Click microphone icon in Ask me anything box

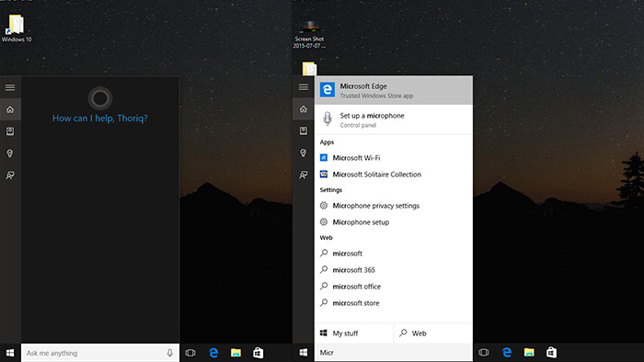coord(169,353)
